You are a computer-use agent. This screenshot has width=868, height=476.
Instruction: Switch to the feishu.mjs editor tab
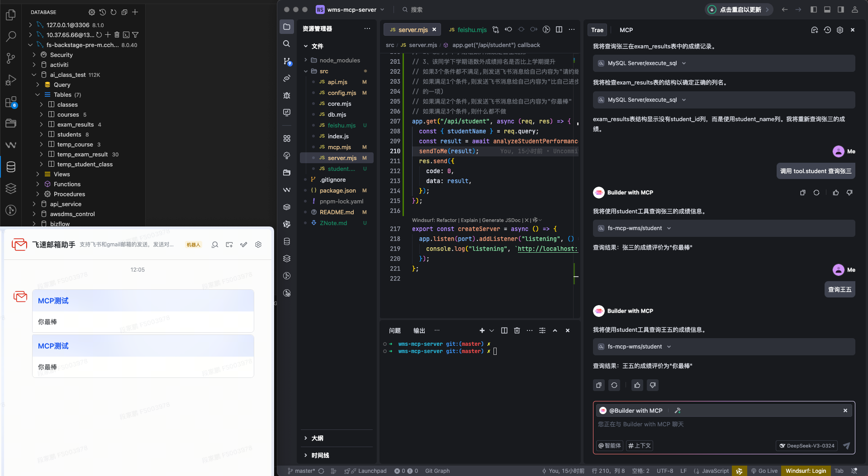[467, 29]
